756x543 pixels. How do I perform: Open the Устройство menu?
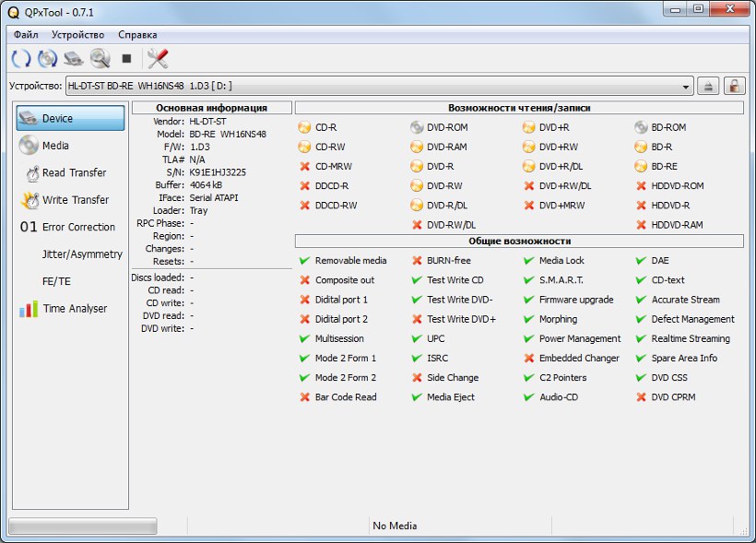pyautogui.click(x=77, y=35)
